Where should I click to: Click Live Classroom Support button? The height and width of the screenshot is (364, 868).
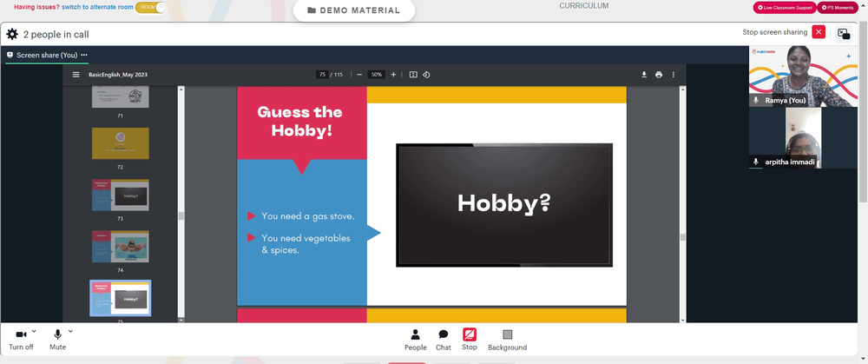coord(785,8)
